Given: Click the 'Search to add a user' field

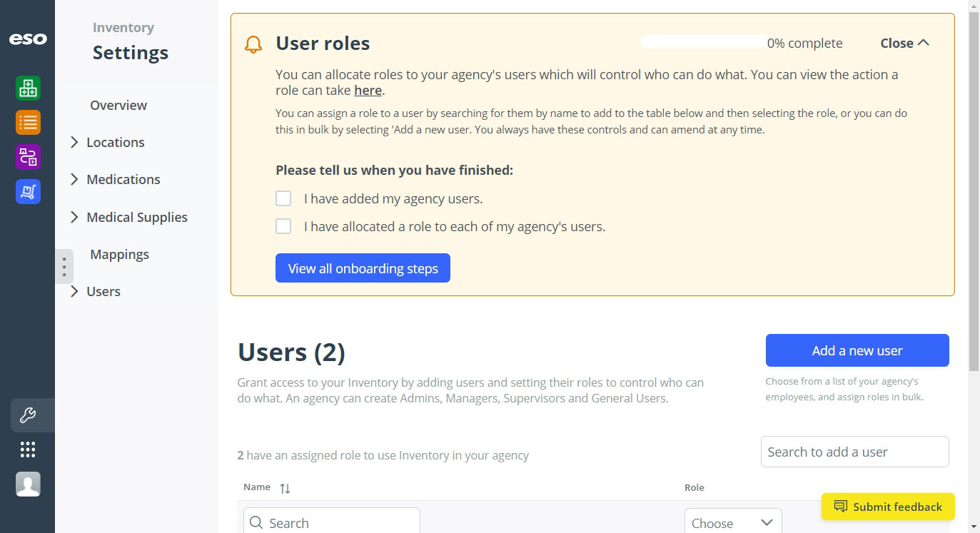Looking at the screenshot, I should pos(855,452).
